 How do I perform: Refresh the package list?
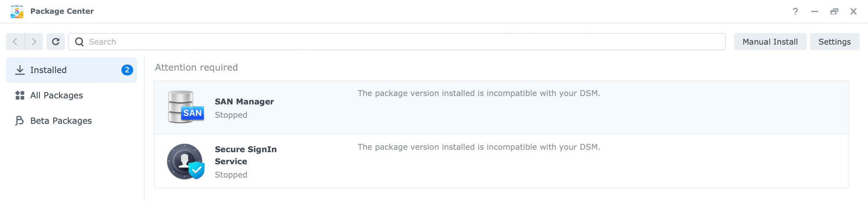(x=56, y=42)
